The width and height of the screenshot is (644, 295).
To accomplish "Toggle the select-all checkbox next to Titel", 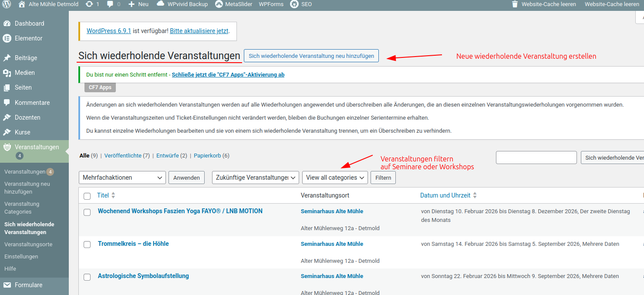I will (x=87, y=196).
